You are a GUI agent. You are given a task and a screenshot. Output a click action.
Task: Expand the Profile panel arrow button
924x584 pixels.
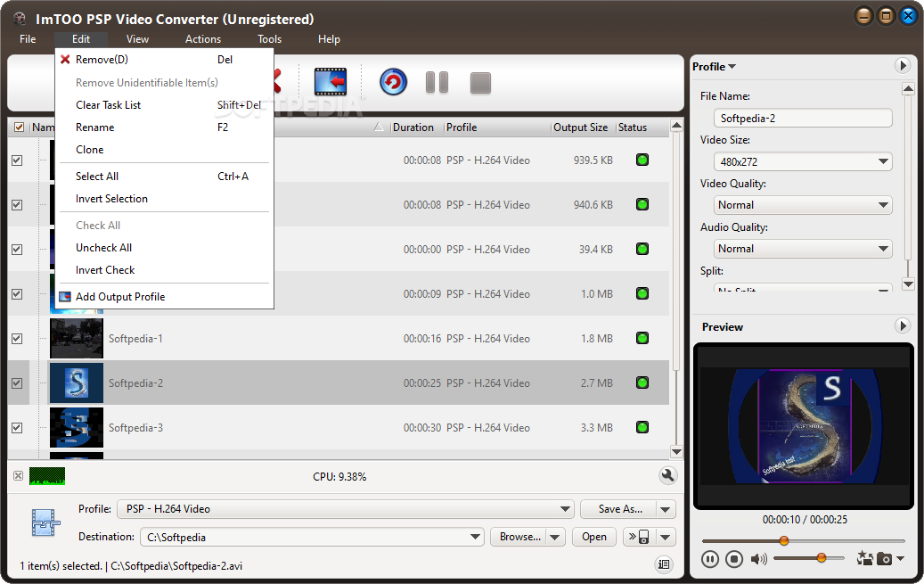pos(903,65)
